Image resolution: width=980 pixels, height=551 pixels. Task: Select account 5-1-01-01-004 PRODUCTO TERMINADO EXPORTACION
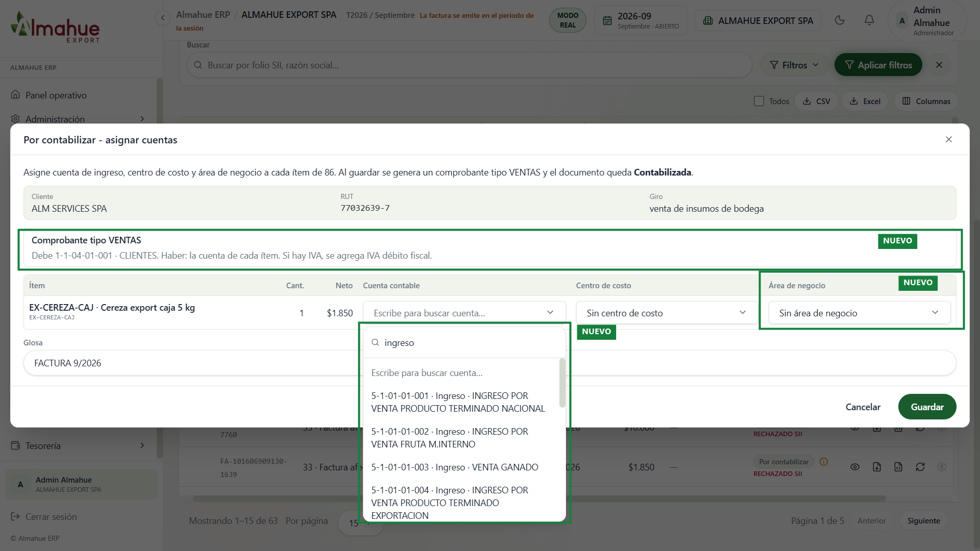pyautogui.click(x=461, y=503)
